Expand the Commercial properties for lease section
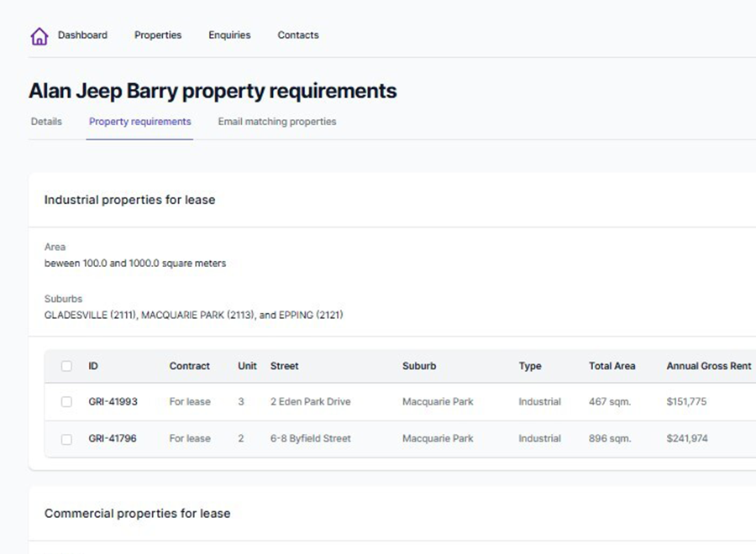The height and width of the screenshot is (554, 756). pyautogui.click(x=138, y=513)
